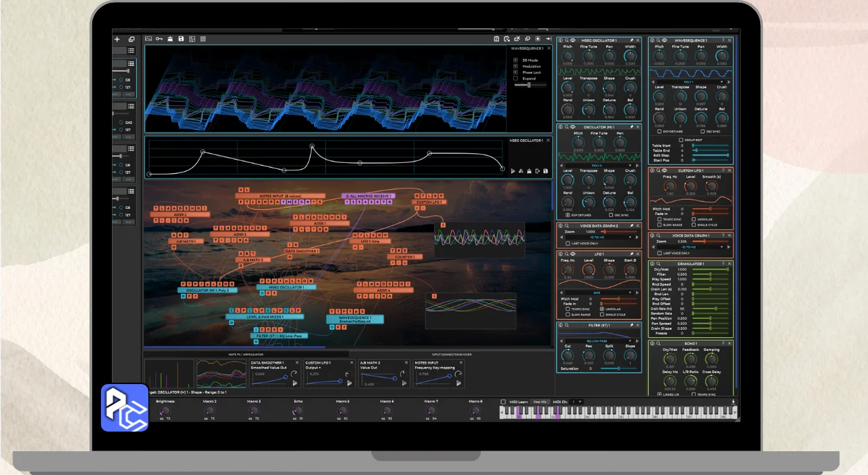The image size is (868, 475).
Task: Switch to the Input Connections Mixer tab
Action: [x=452, y=354]
